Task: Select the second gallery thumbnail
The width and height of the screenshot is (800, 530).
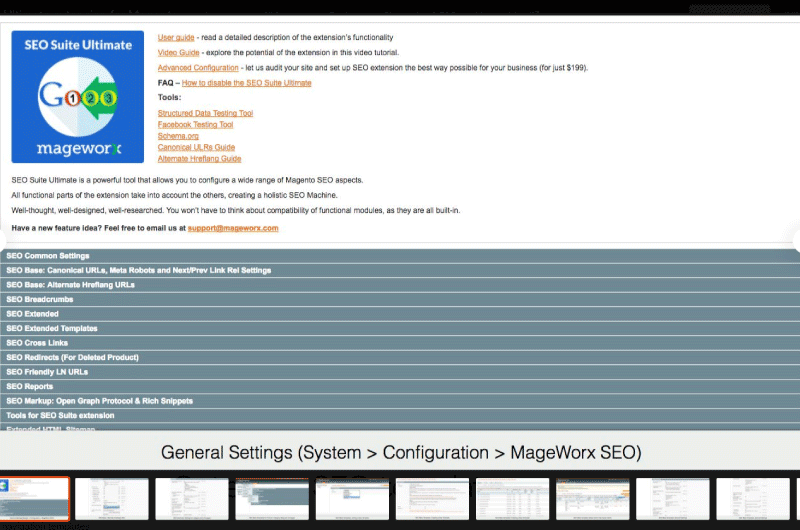Action: point(112,499)
